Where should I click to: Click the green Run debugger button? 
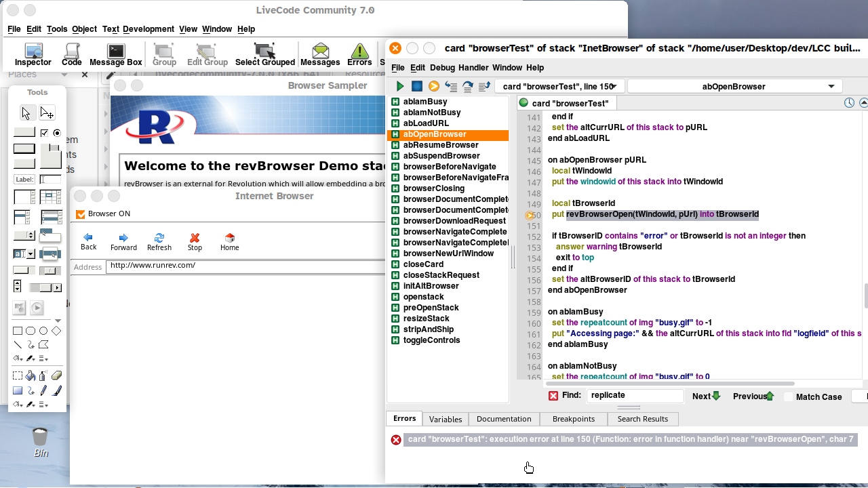(x=400, y=86)
